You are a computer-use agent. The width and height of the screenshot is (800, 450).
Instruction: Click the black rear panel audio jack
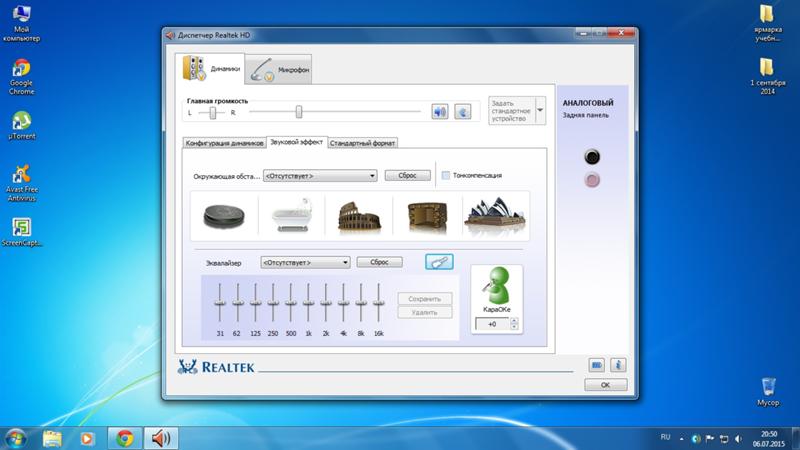coord(592,157)
